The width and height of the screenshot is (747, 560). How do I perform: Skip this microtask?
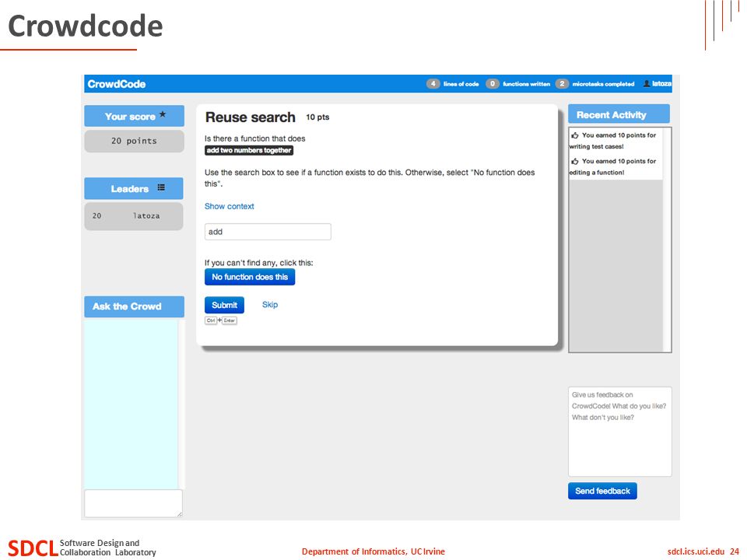270,304
